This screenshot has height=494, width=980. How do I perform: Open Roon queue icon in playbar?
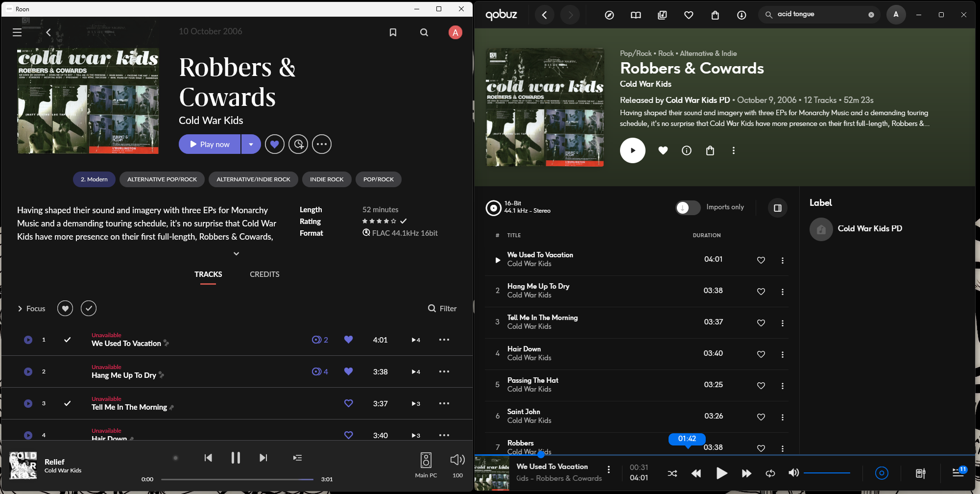click(x=297, y=458)
